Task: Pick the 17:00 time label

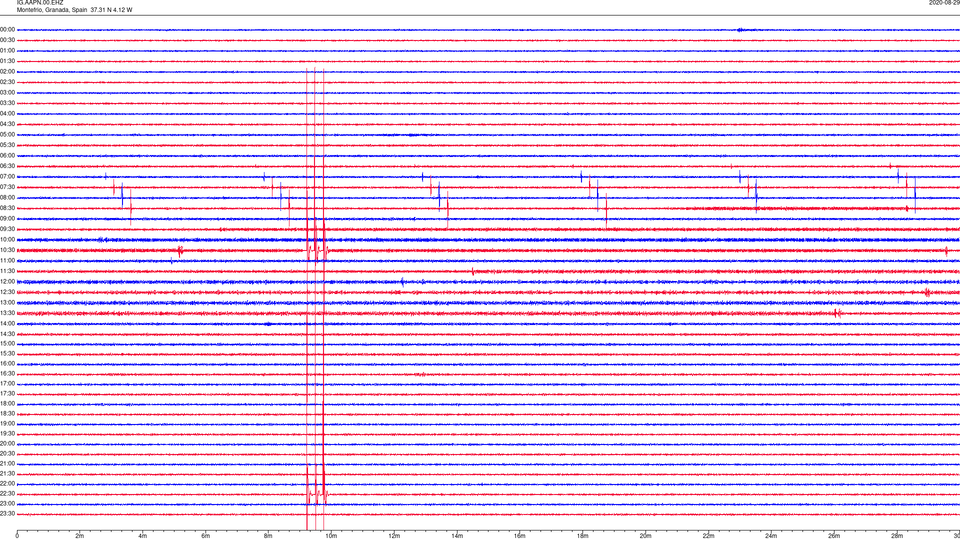Action: (7, 384)
